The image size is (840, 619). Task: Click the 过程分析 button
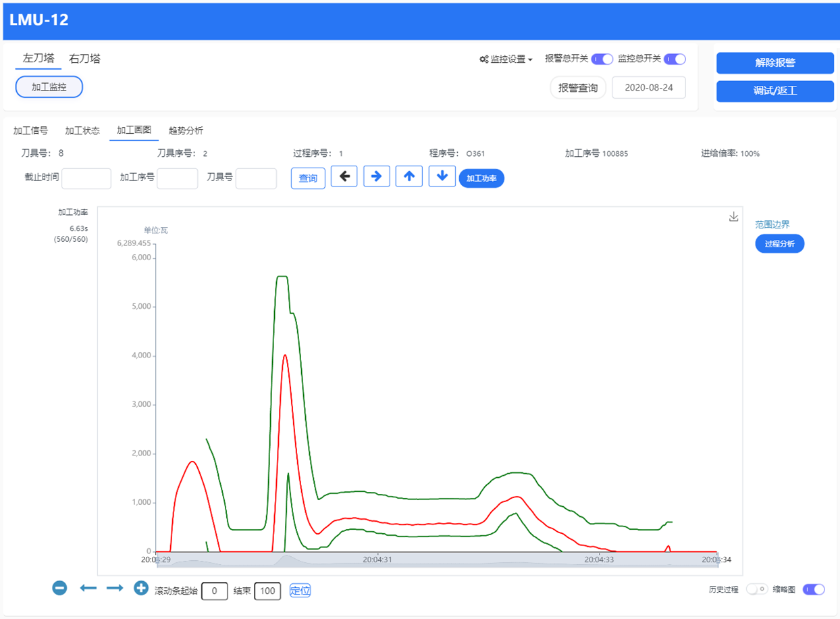[780, 244]
